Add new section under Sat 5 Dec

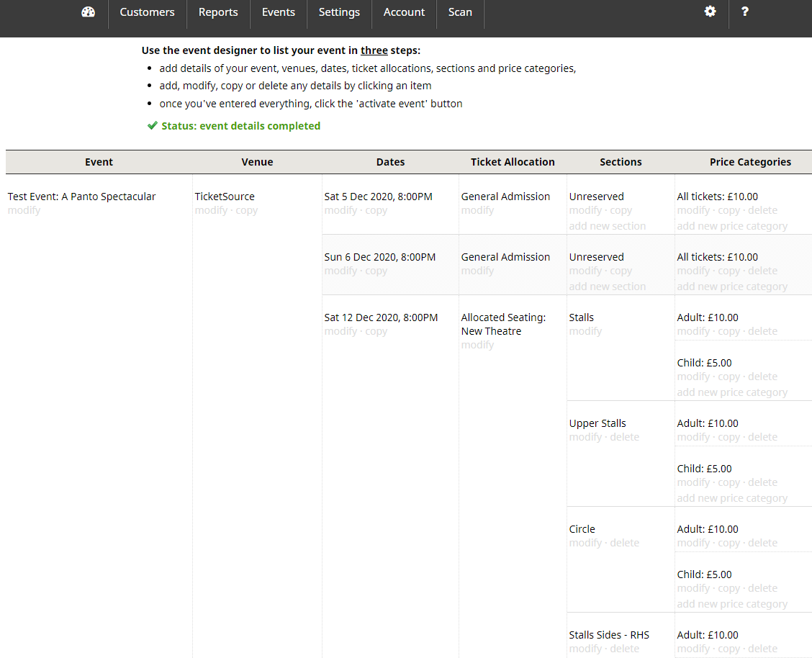click(607, 226)
